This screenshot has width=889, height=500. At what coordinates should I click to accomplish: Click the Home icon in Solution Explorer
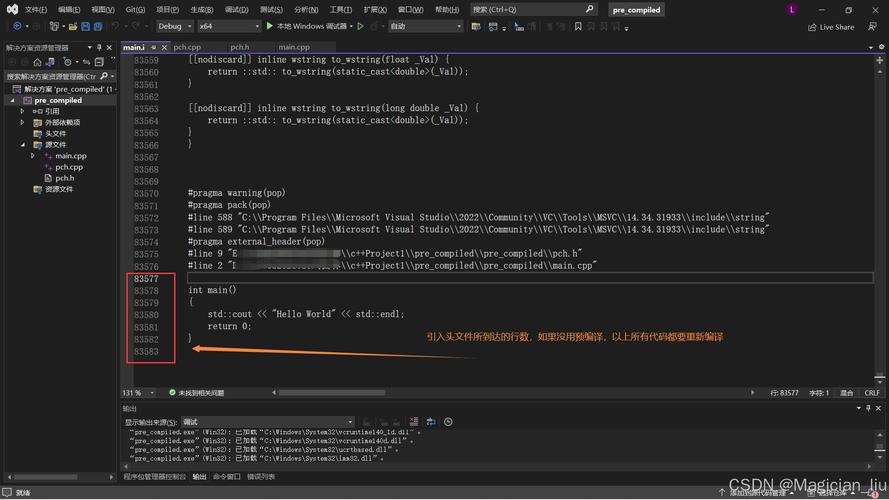pyautogui.click(x=37, y=62)
